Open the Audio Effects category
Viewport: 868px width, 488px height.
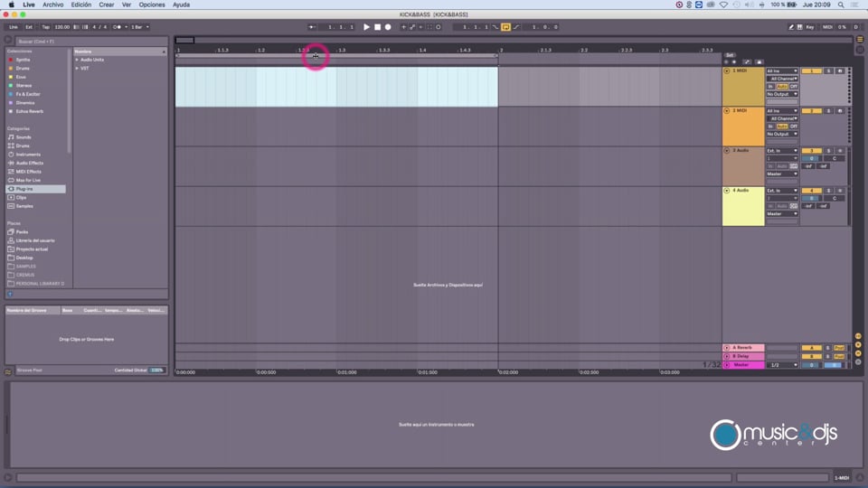pyautogui.click(x=29, y=163)
